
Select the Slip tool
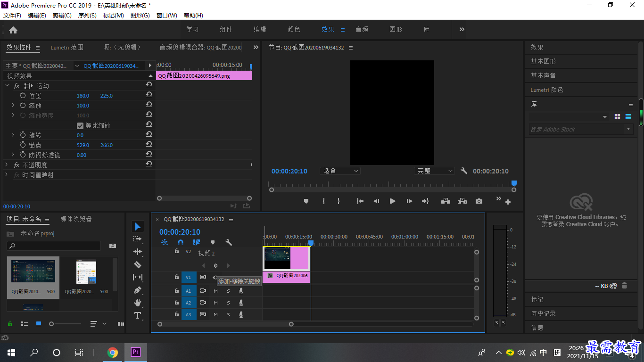click(x=138, y=277)
